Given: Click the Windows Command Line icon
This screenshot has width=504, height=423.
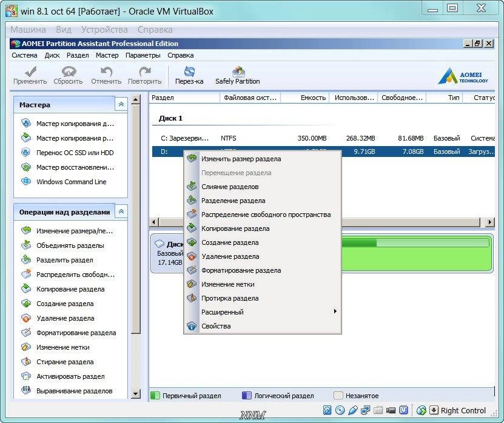Looking at the screenshot, I should click(26, 181).
